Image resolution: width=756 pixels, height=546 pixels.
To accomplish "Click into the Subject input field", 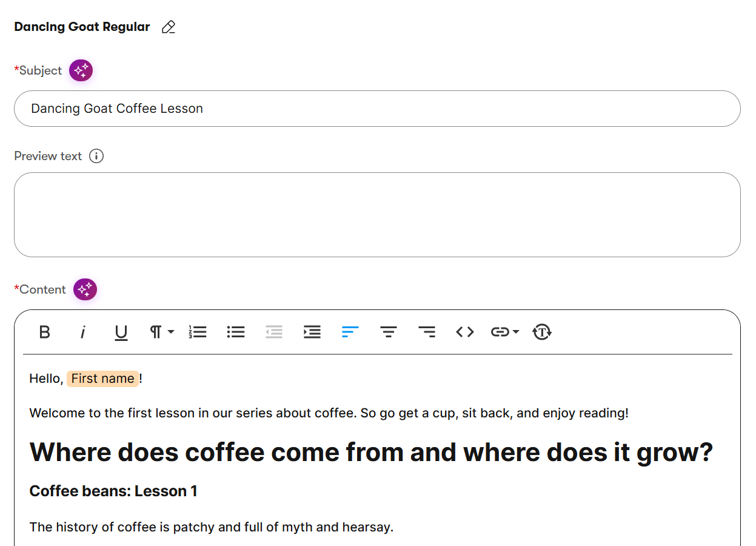I will pos(377,109).
